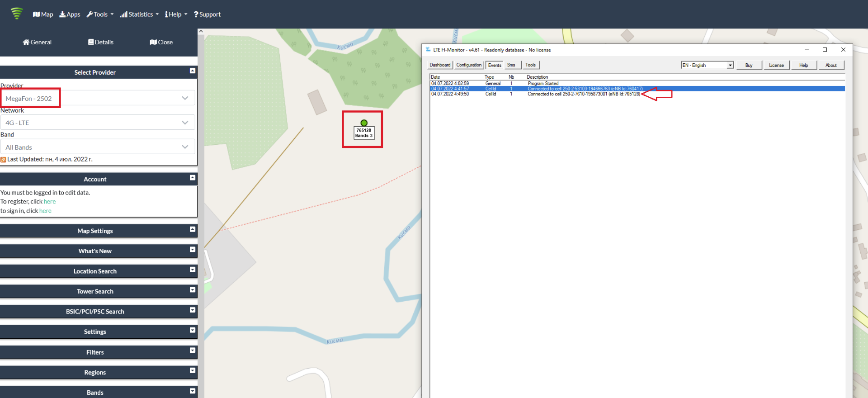Collapse the Account section
The image size is (868, 398).
[x=193, y=178]
